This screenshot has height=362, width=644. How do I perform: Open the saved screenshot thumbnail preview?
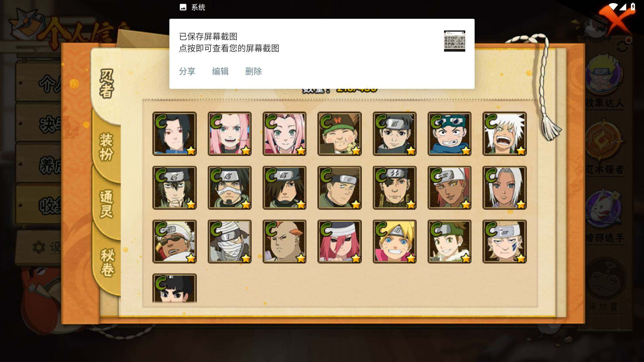pos(454,41)
